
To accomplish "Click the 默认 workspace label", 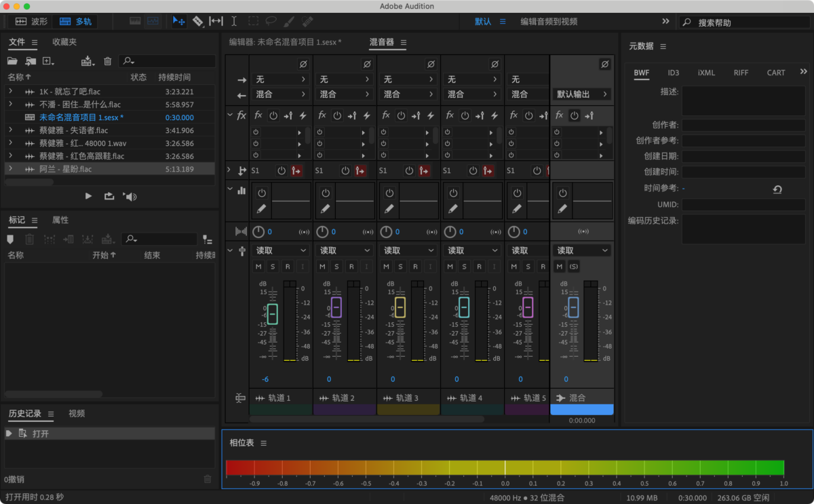I will [x=483, y=22].
